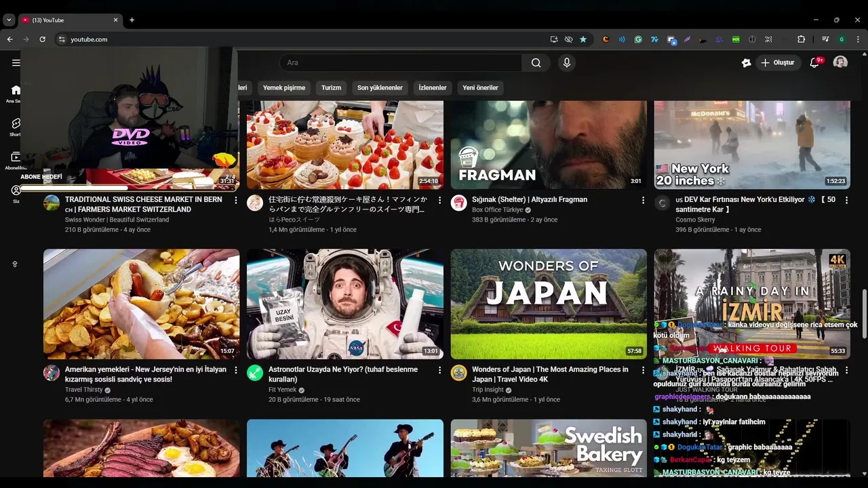Open browser media controls icon
Screen dimensions: 868x488
(x=825, y=39)
